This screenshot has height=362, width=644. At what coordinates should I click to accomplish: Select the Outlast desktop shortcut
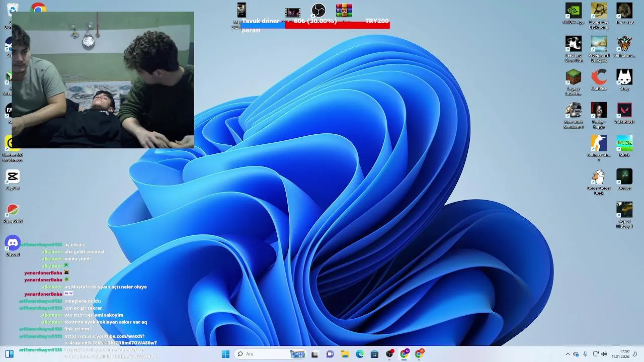624,179
